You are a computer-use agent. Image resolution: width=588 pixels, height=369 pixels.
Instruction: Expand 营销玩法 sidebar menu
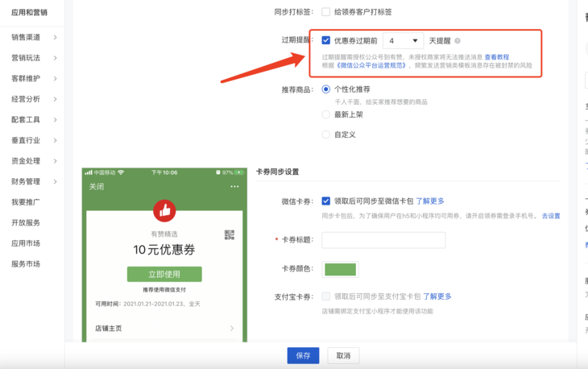34,58
